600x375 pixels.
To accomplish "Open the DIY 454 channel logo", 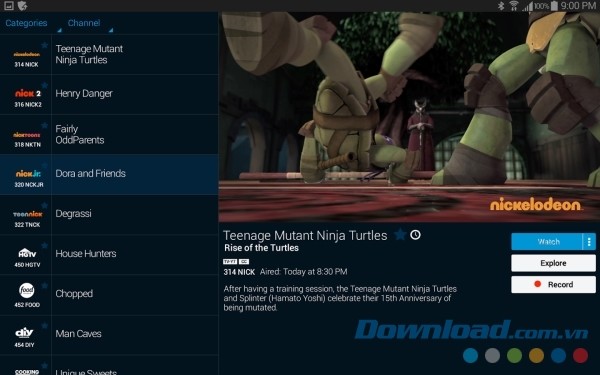I will pyautogui.click(x=24, y=333).
